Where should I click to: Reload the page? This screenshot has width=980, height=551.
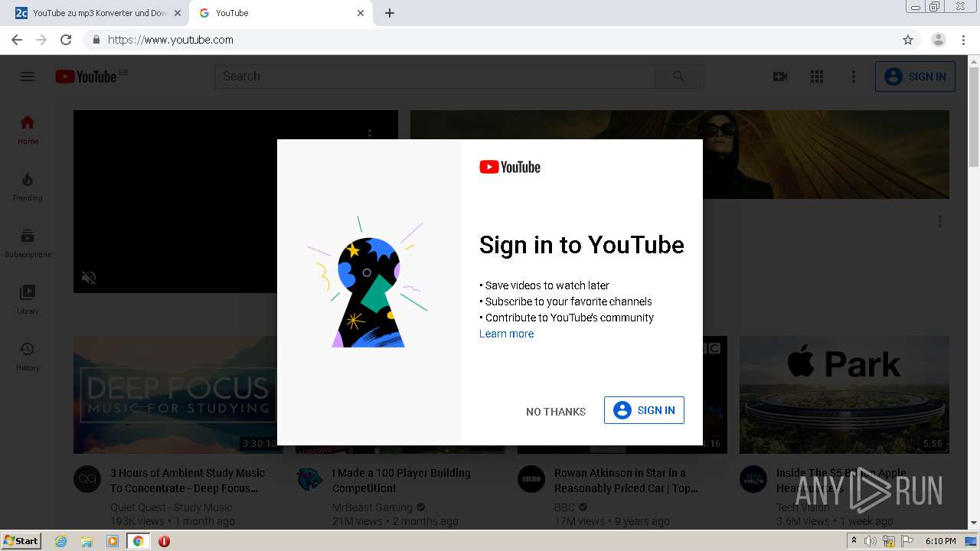point(66,40)
